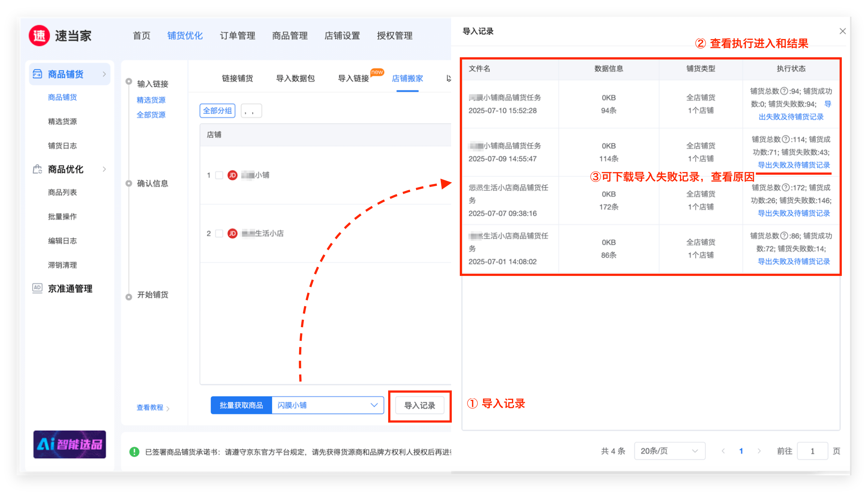Tick the checkbox for 生活小店 row 2
The width and height of the screenshot is (868, 492).
[219, 233]
